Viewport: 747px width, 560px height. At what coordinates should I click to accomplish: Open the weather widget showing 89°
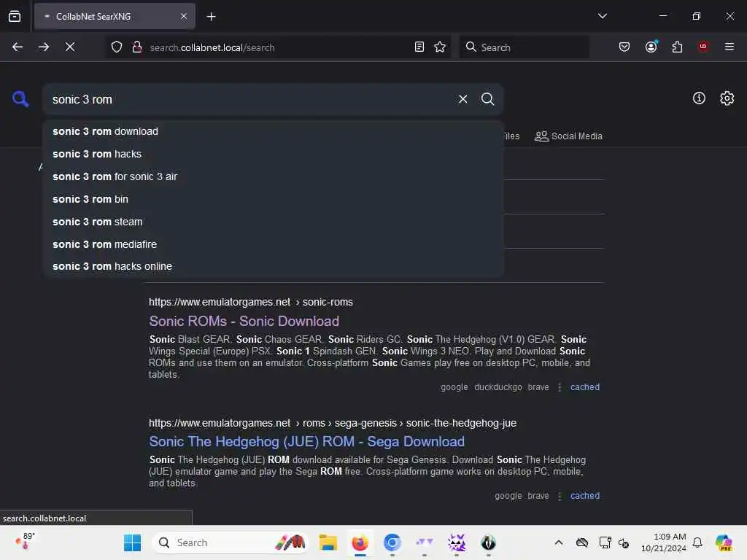pos(25,542)
